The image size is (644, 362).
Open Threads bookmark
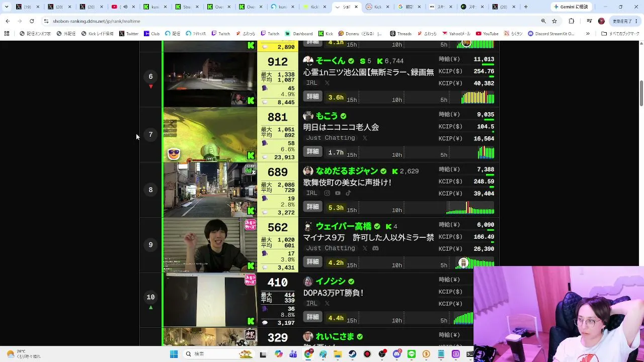pyautogui.click(x=401, y=34)
